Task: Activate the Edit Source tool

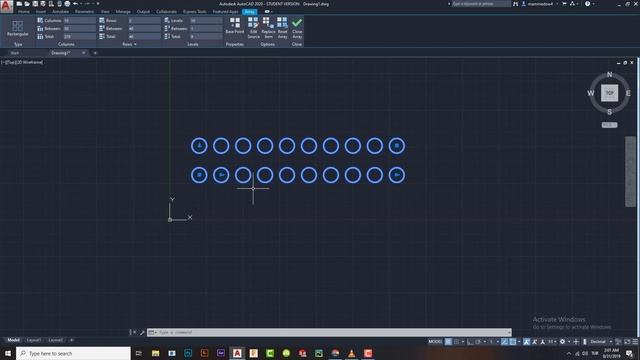Action: tap(253, 28)
